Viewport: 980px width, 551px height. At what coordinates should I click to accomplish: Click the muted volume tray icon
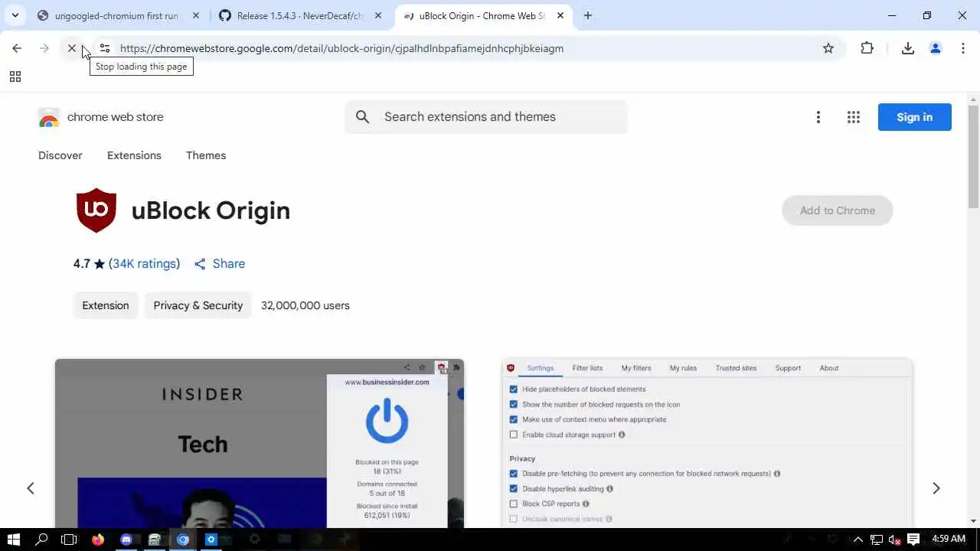point(894,540)
